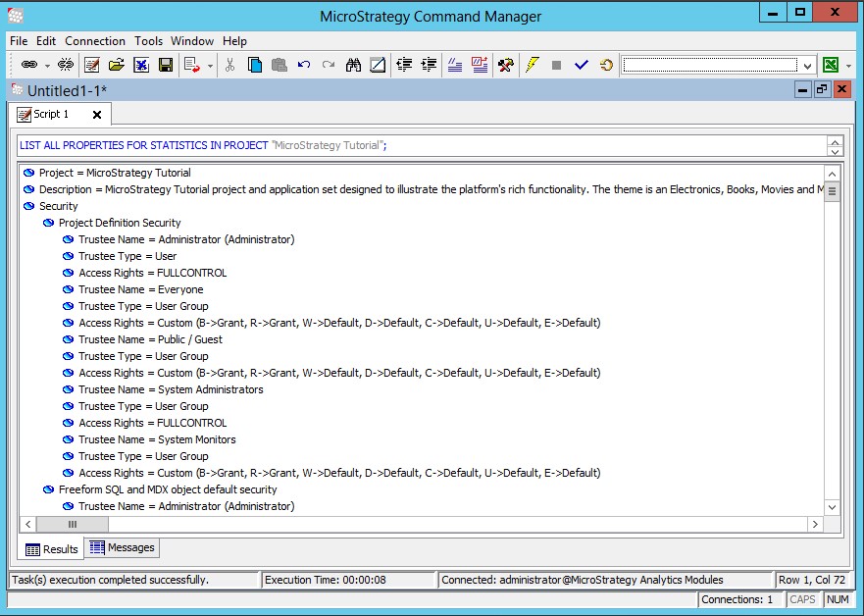Screen dimensions: 864x616
Task: Click the Cut scissors icon
Action: (231, 65)
